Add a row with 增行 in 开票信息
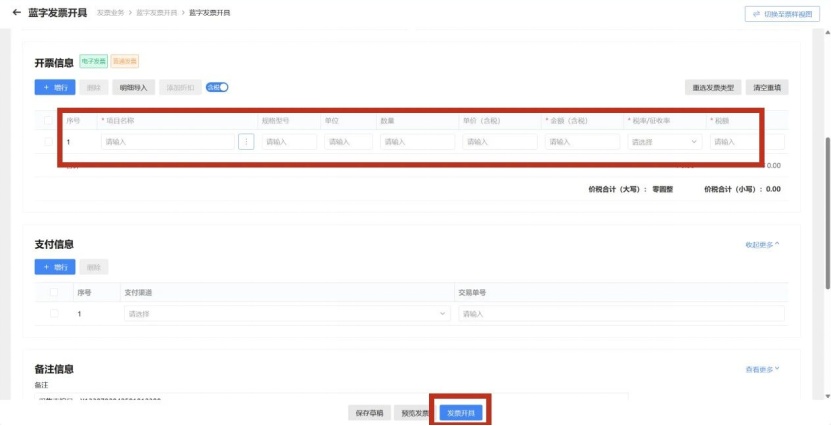 55,88
